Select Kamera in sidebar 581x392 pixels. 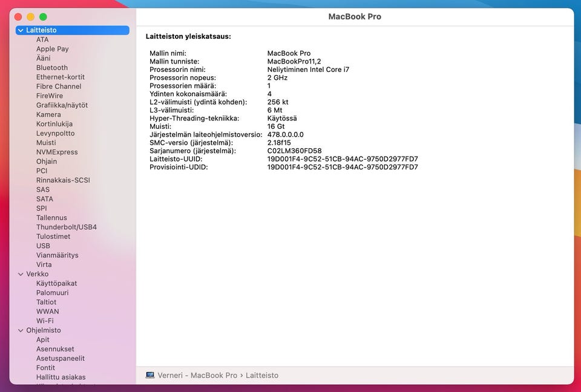[x=48, y=114]
